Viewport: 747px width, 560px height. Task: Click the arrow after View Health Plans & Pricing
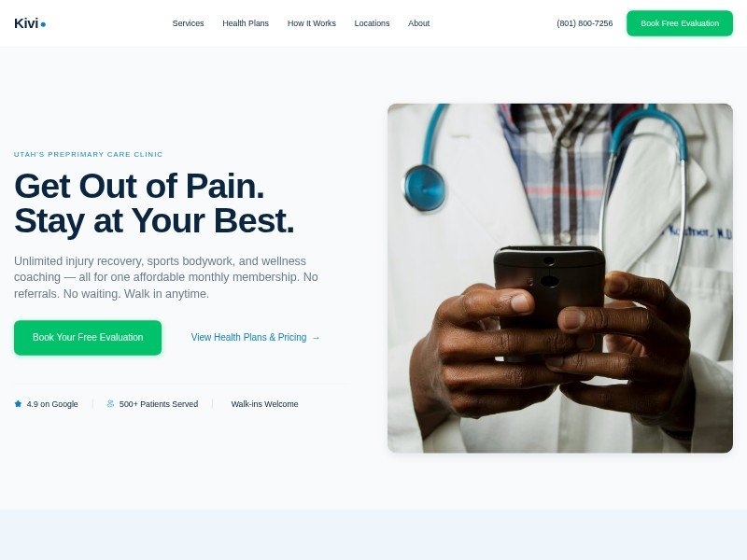point(316,338)
